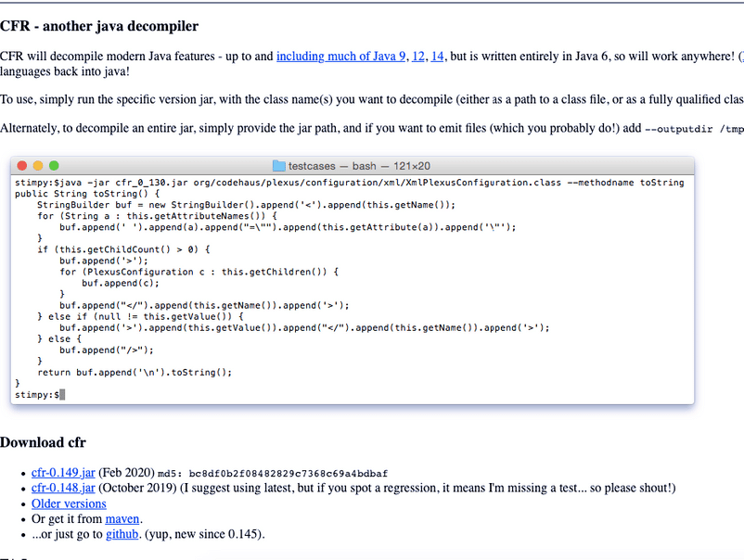Screen dimensions: 744x560
Task: Click the folder icon in terminal title
Action: (279, 166)
